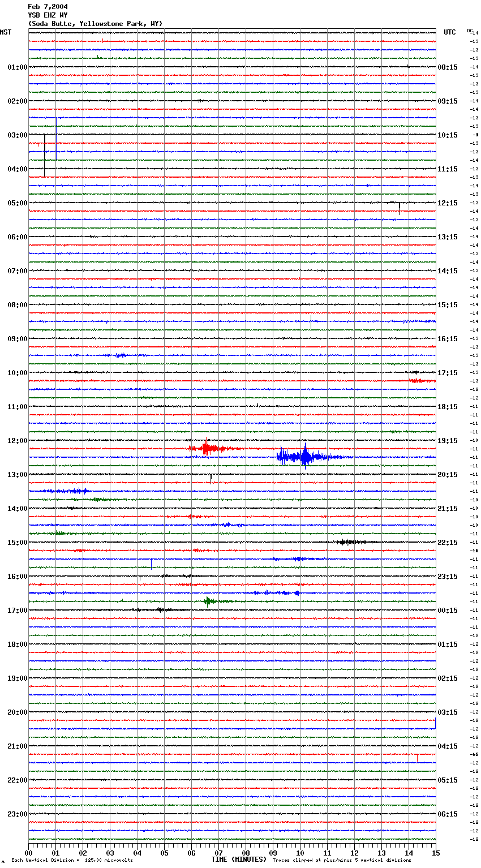This screenshot has width=481, height=868.
Task: Click minute axis tick label 13
Action: pos(381,853)
